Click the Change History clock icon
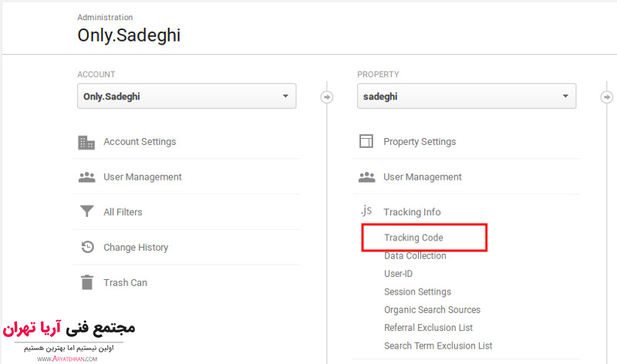 pyautogui.click(x=86, y=248)
